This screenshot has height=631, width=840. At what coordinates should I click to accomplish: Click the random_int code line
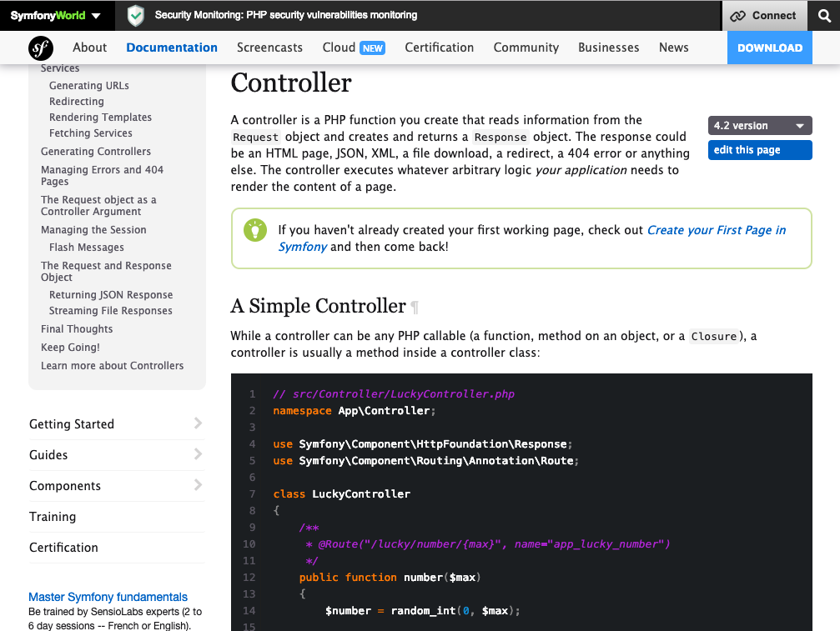422,611
